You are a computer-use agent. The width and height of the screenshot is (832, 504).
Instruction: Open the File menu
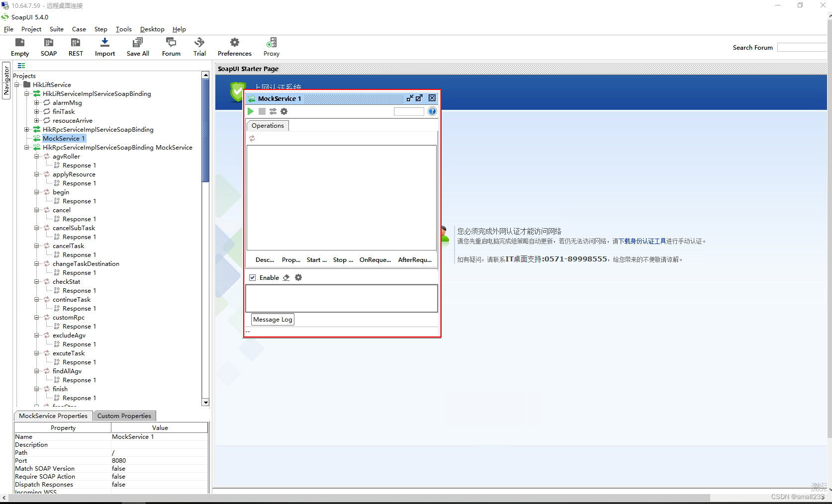[x=8, y=29]
